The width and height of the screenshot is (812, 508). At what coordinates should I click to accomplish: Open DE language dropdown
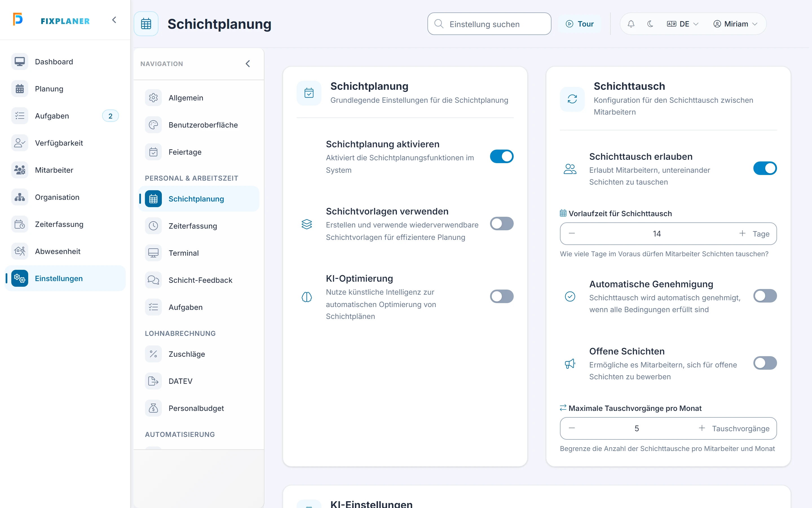[x=683, y=24]
